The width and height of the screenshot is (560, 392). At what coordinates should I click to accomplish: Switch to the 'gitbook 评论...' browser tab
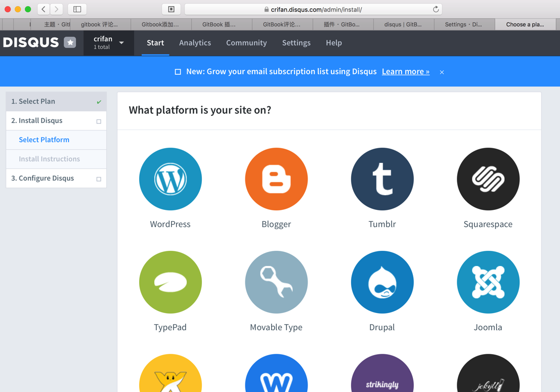100,24
